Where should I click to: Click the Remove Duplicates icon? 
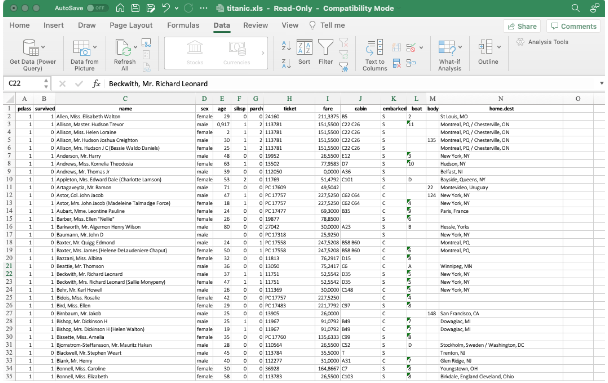pyautogui.click(x=396, y=63)
